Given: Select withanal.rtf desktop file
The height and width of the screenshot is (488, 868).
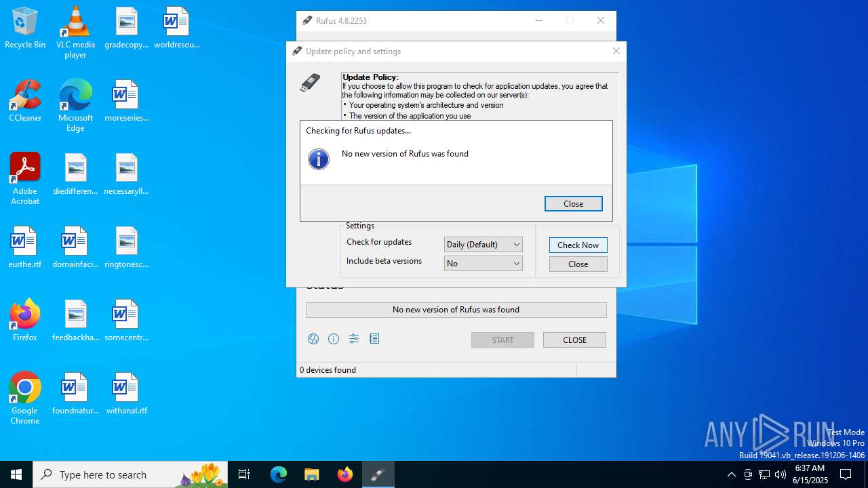Looking at the screenshot, I should (126, 394).
